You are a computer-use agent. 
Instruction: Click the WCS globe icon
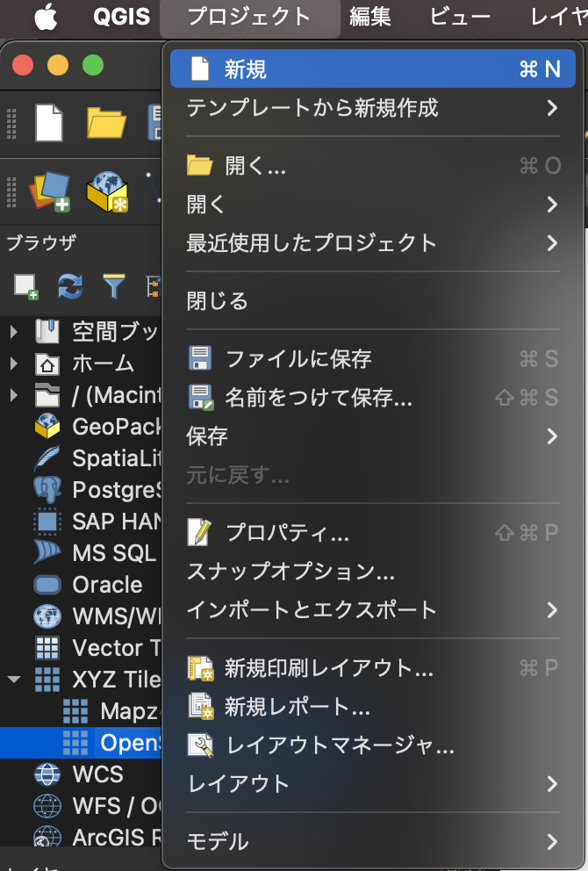point(47,774)
